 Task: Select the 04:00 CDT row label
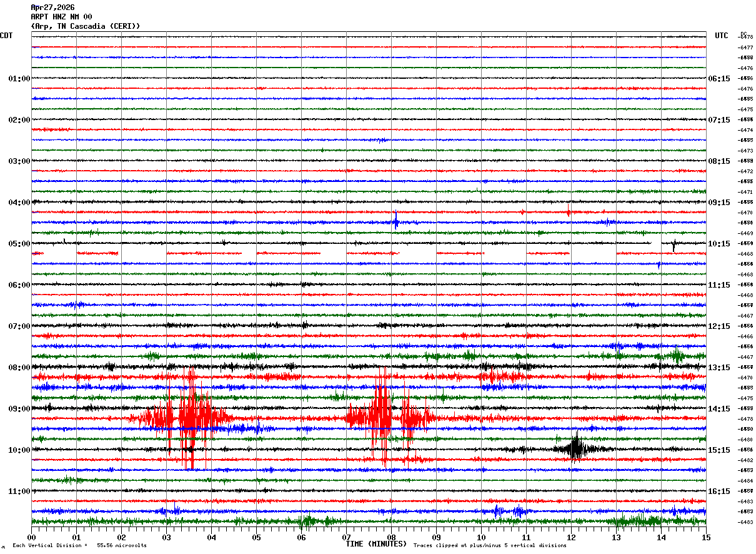tap(19, 203)
